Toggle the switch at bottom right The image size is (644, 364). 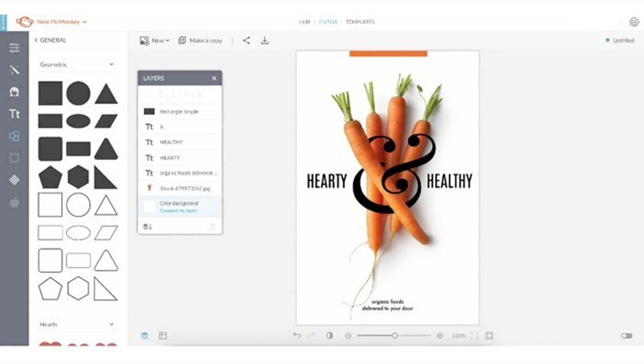[626, 336]
